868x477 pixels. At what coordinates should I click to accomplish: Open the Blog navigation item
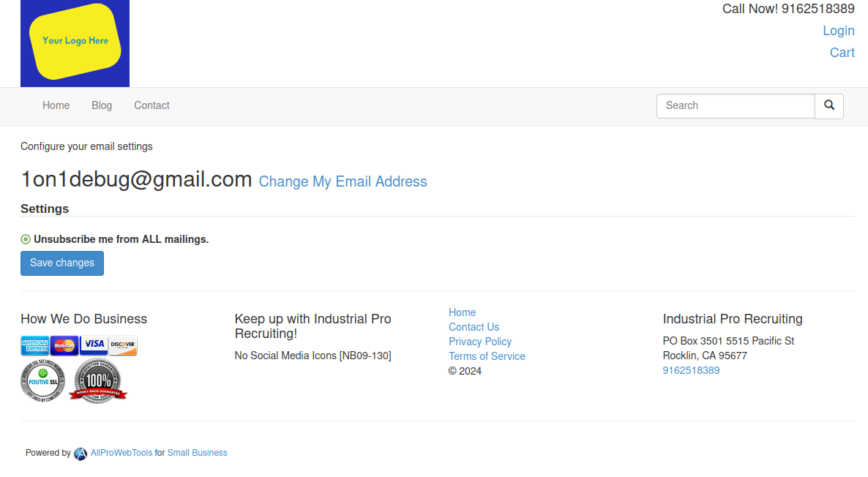pos(102,105)
